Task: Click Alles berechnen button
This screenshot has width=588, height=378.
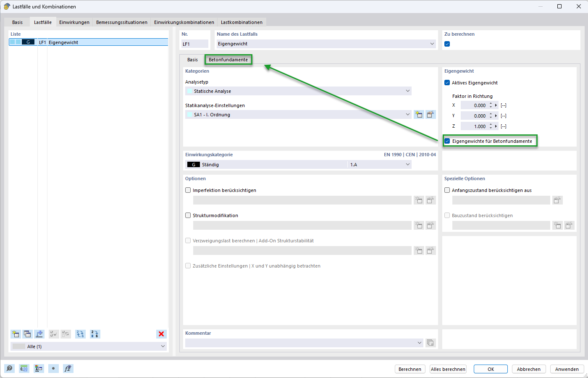Action: pyautogui.click(x=448, y=369)
